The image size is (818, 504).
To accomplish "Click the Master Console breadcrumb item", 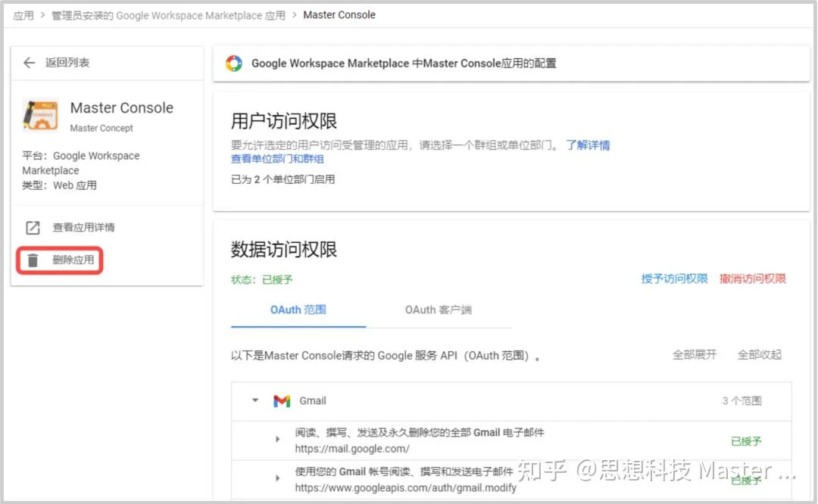I will (339, 15).
